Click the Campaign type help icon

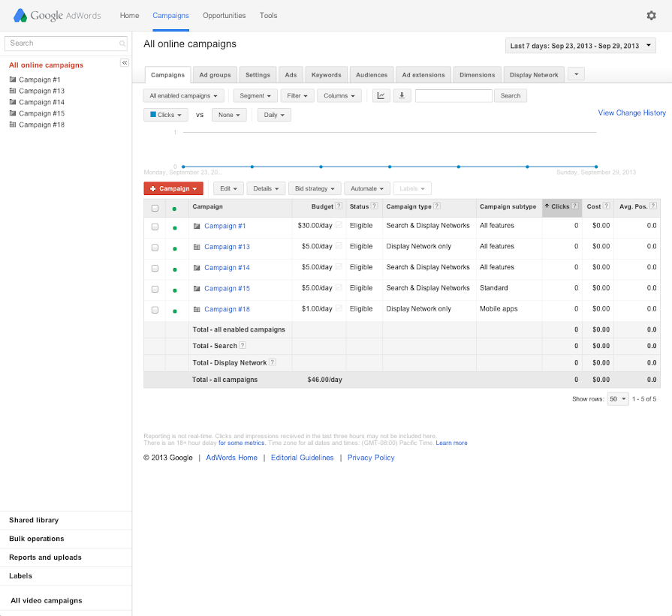(x=437, y=206)
